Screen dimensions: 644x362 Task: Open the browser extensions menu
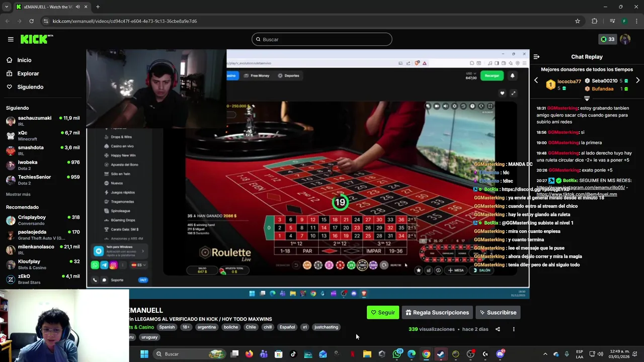[x=595, y=21]
